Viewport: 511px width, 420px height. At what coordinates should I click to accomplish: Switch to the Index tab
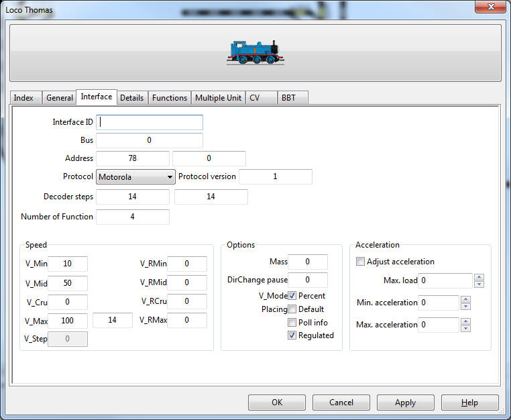(x=25, y=98)
